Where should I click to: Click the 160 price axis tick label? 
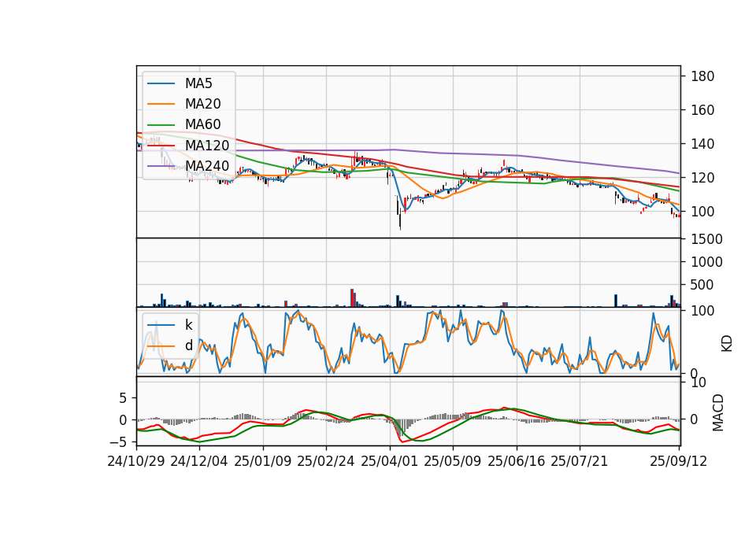[702, 110]
